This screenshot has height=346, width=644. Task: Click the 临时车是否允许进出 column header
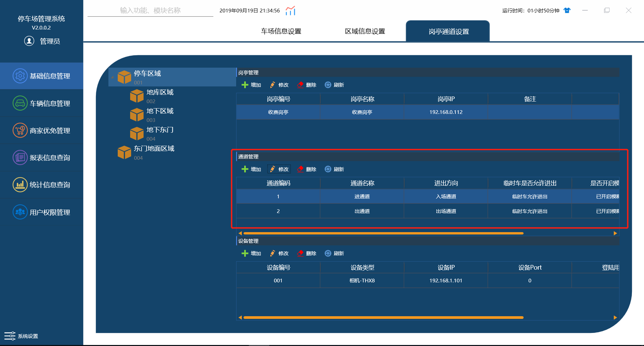click(x=530, y=183)
